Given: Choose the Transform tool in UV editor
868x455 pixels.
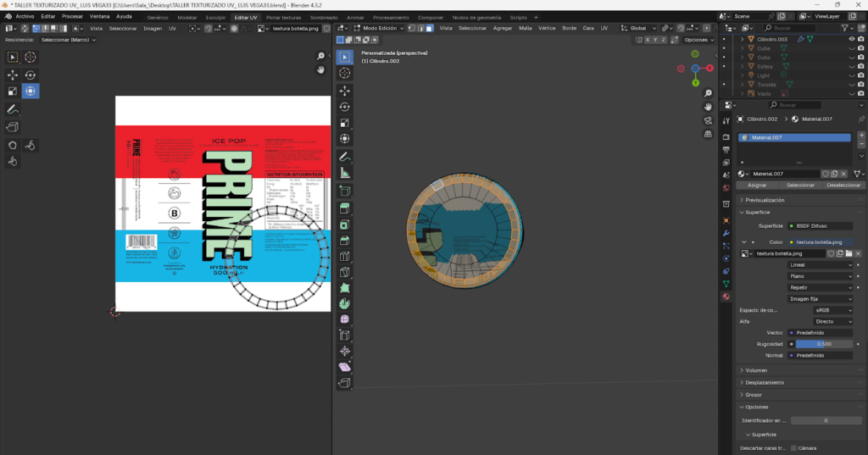Looking at the screenshot, I should pyautogui.click(x=31, y=92).
